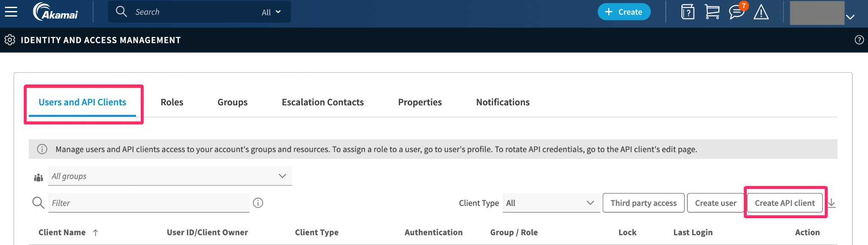The width and height of the screenshot is (868, 245).
Task: Click the Last Login column header
Action: (693, 232)
